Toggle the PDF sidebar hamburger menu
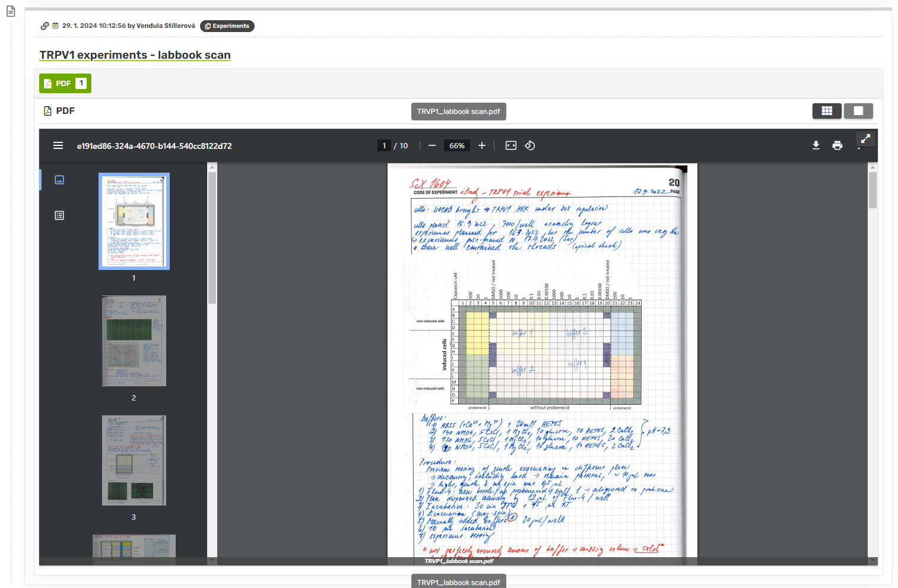This screenshot has width=898, height=588. [x=58, y=145]
